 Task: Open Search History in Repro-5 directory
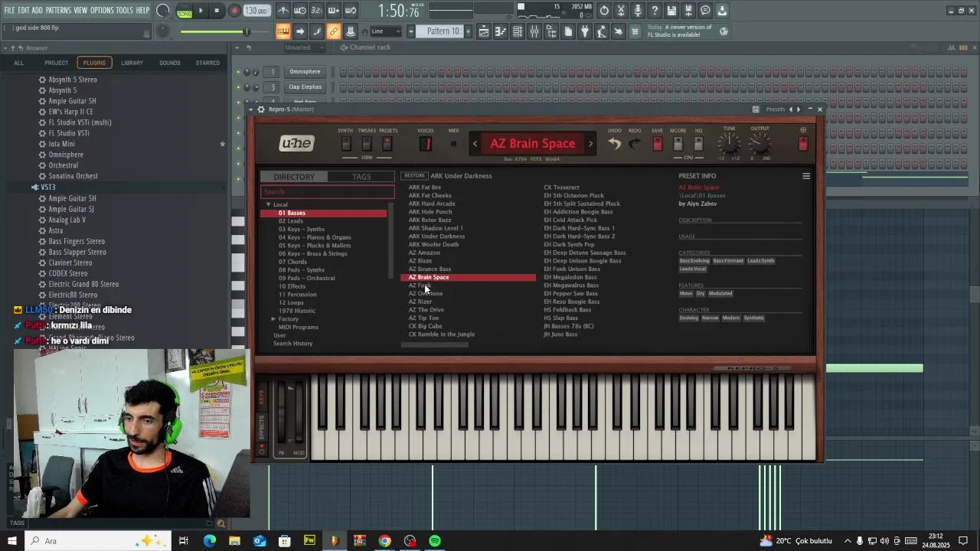tap(293, 344)
